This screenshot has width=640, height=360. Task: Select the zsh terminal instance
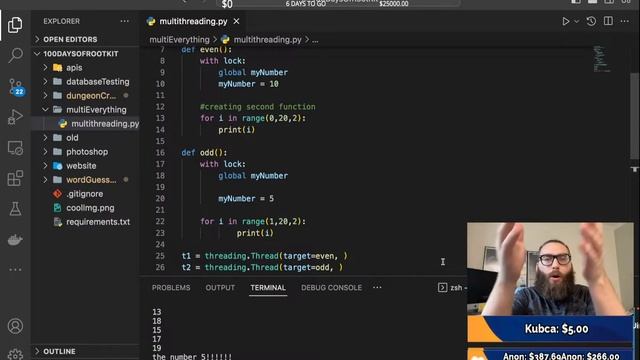tap(452, 287)
